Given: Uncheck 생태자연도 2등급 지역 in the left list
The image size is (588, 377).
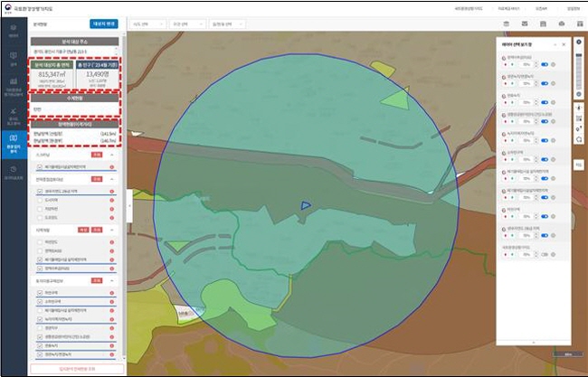Looking at the screenshot, I should (x=40, y=192).
